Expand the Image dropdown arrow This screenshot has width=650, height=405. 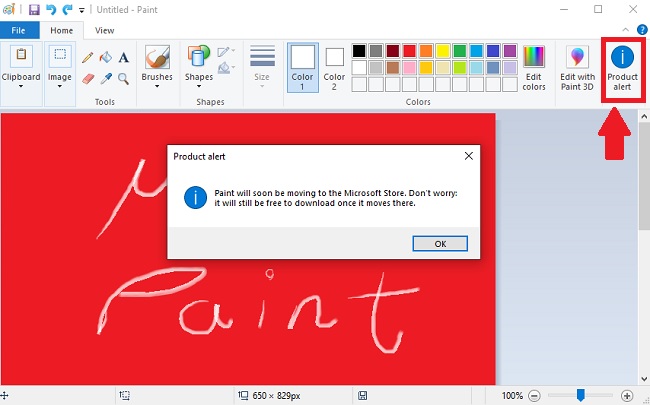click(60, 86)
